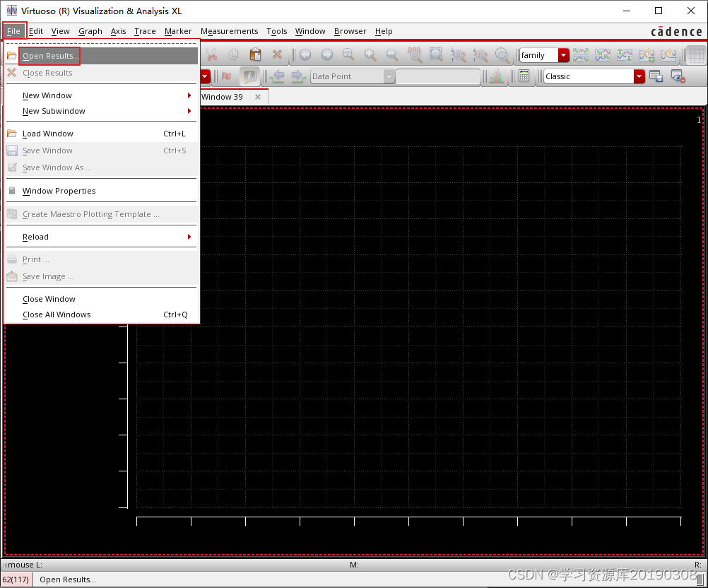Click Window Properties menu entry
The height and width of the screenshot is (588, 708).
coord(59,191)
